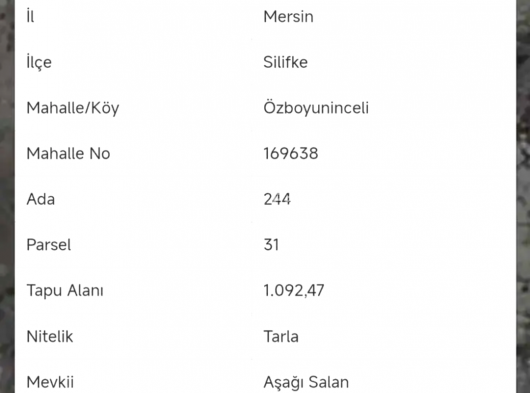Image resolution: width=530 pixels, height=393 pixels.
Task: Select the Tapu Alanı label
Action: point(65,291)
